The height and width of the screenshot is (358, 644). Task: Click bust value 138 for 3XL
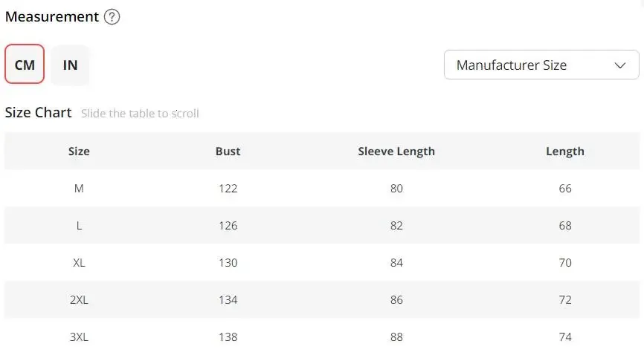point(228,336)
